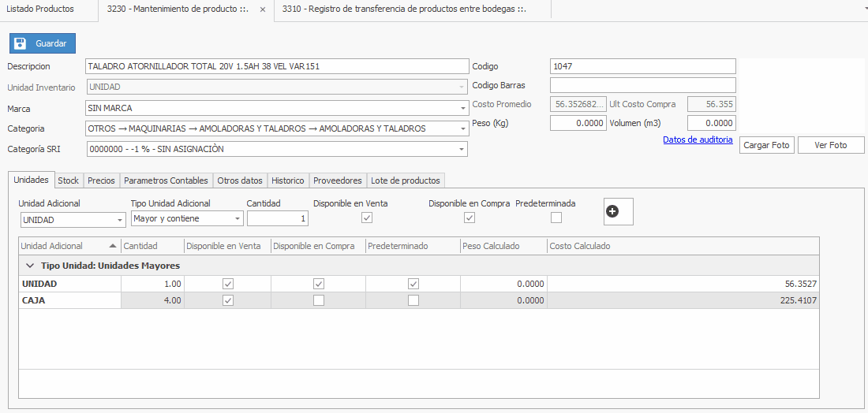Click the plus icon to add unit
Screen dimensions: 868x413
[612, 211]
